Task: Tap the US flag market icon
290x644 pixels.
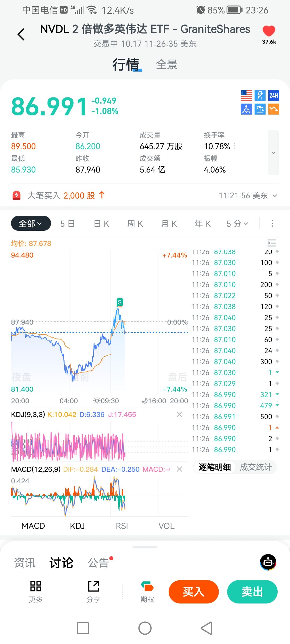Action: point(246,96)
